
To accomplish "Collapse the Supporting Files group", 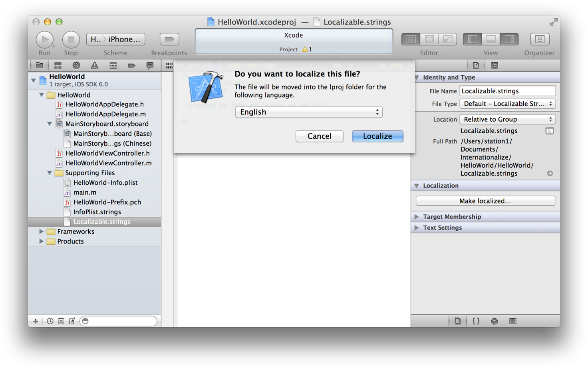I will click(x=49, y=173).
